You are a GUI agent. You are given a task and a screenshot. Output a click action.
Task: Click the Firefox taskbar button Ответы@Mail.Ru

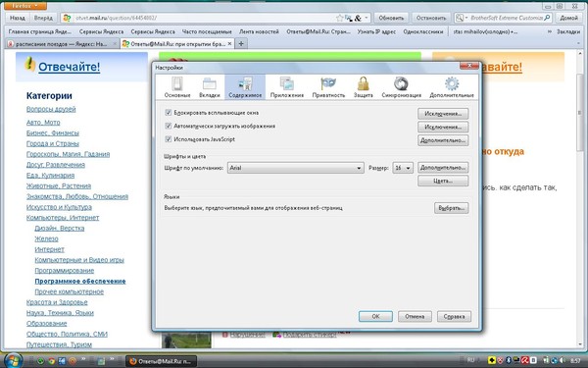[161, 361]
